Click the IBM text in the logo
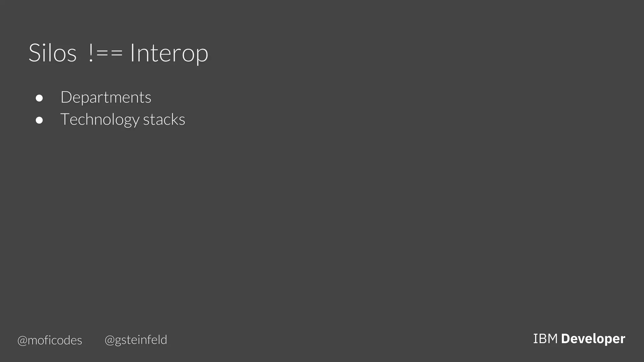644x362 pixels. click(546, 339)
